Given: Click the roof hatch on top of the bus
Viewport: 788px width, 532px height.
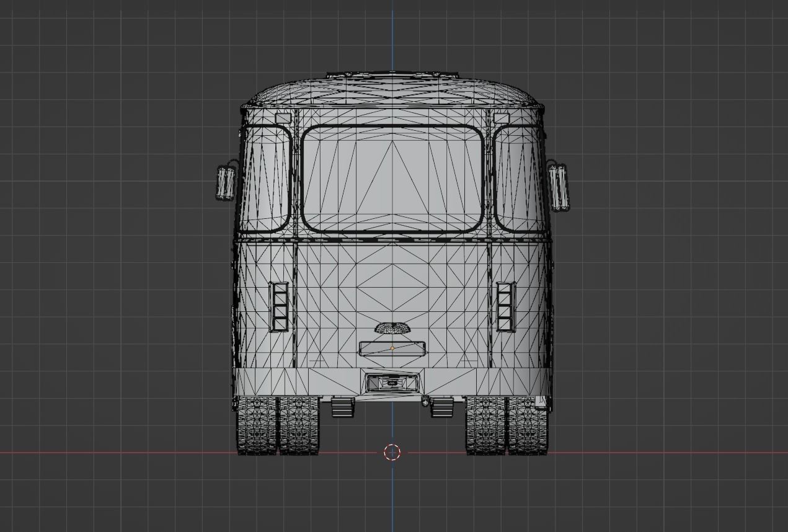Looking at the screenshot, I should (392, 74).
